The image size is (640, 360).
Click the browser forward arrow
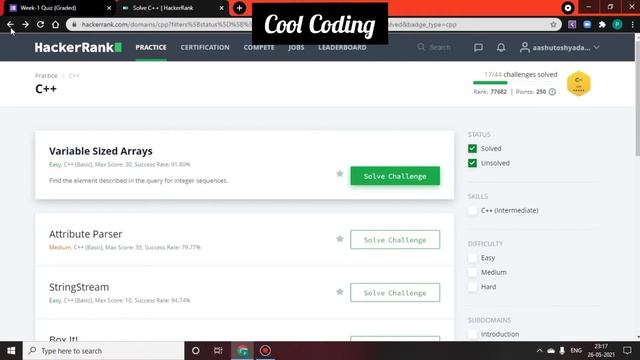(25, 24)
